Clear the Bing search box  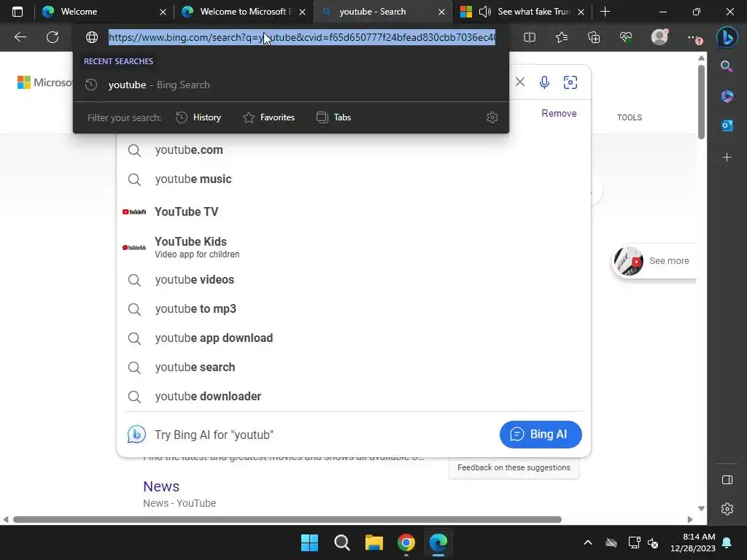pos(519,82)
